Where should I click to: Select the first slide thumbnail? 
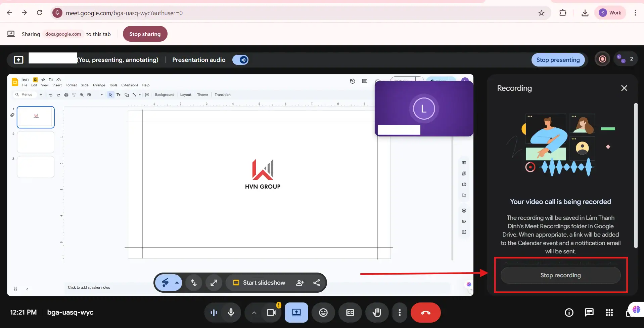(x=36, y=117)
